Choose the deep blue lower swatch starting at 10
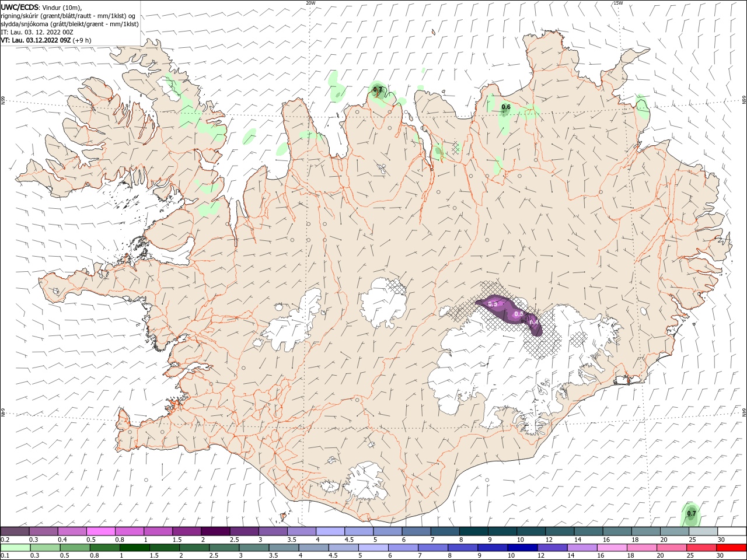The image size is (747, 560). [522, 548]
